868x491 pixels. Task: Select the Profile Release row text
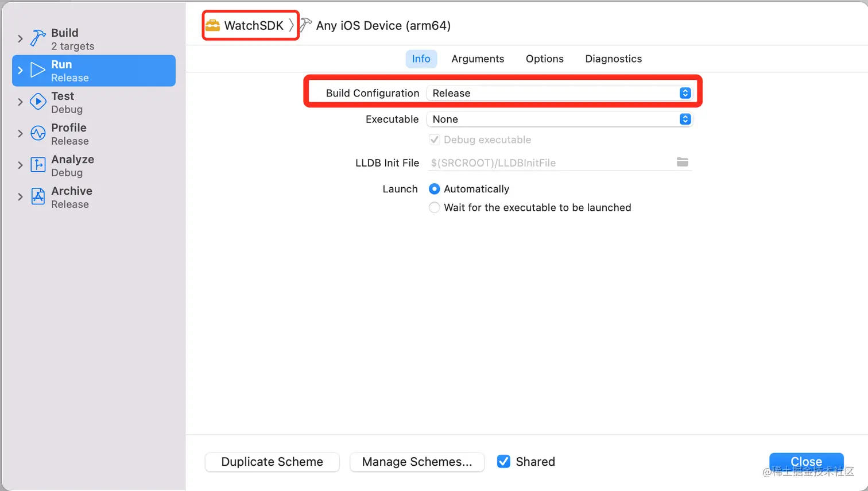click(70, 134)
